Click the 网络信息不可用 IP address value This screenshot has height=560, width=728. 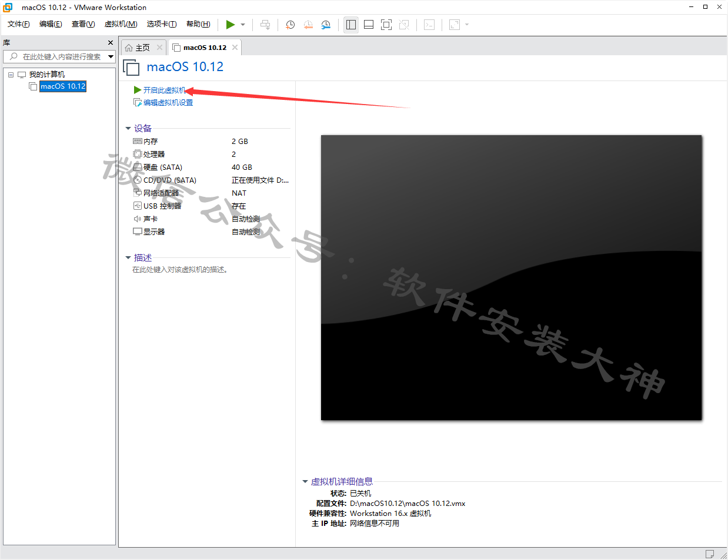(375, 524)
